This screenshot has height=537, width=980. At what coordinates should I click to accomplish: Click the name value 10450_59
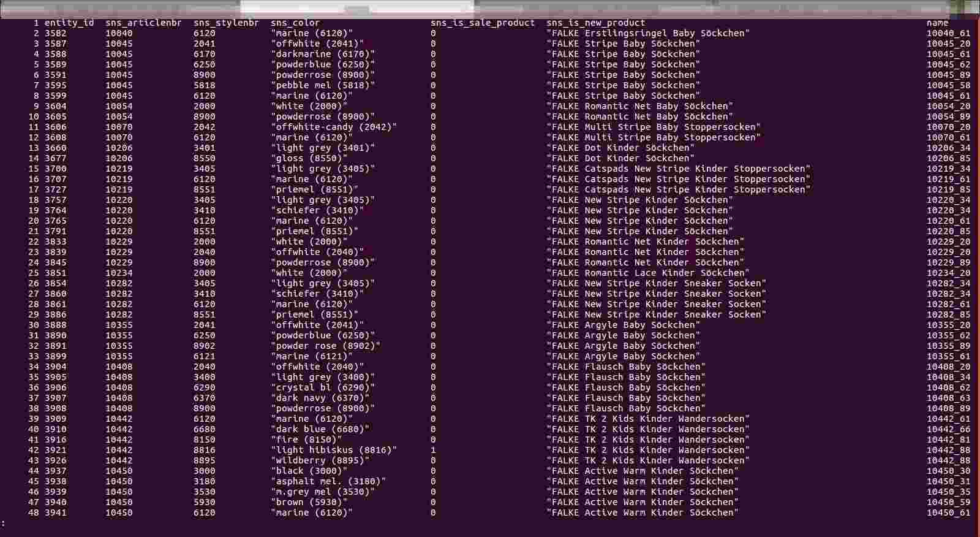pyautogui.click(x=948, y=502)
